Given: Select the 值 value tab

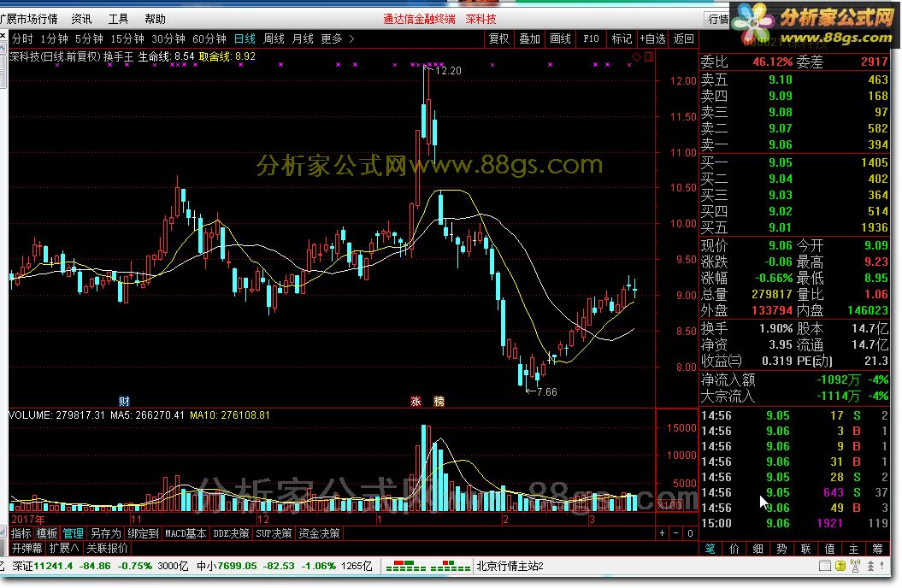Looking at the screenshot, I should pos(829,549).
